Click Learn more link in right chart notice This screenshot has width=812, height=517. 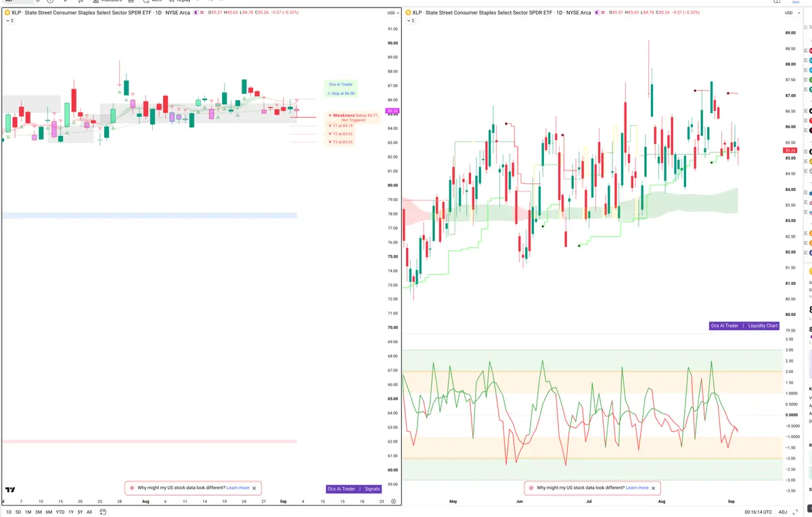[637, 488]
